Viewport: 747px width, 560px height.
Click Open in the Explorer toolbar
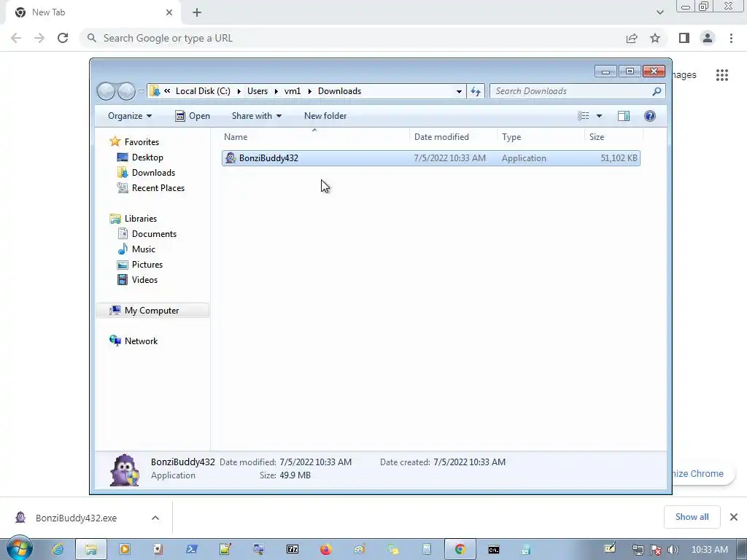click(x=193, y=116)
